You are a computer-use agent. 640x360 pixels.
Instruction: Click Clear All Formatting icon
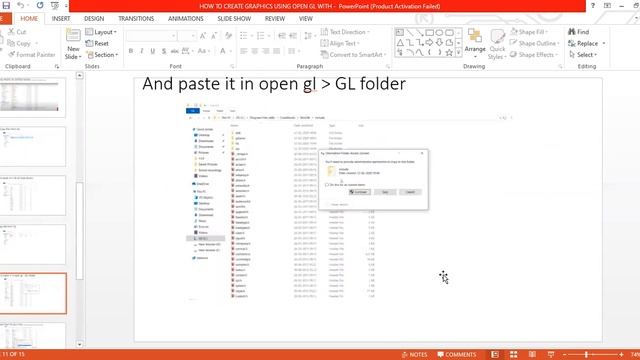coord(229,36)
